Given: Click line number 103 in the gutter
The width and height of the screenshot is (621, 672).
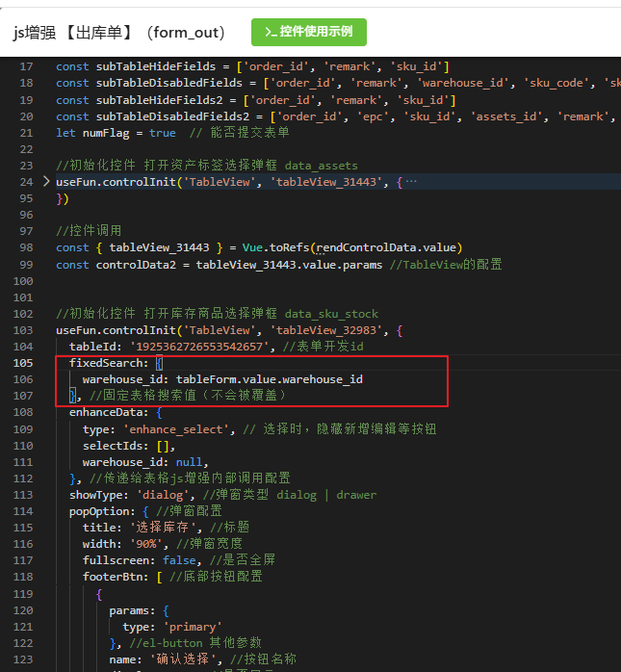Looking at the screenshot, I should pos(23,330).
